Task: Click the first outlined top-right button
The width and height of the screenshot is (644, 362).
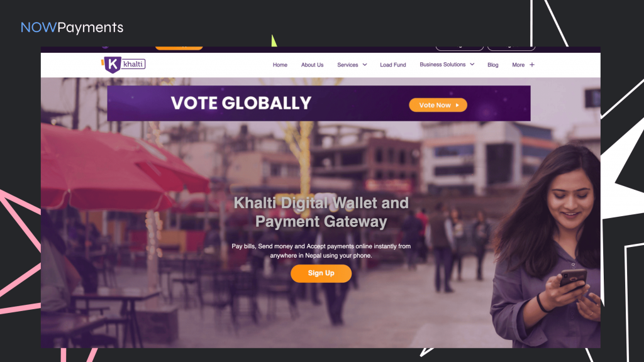Action: (460, 48)
